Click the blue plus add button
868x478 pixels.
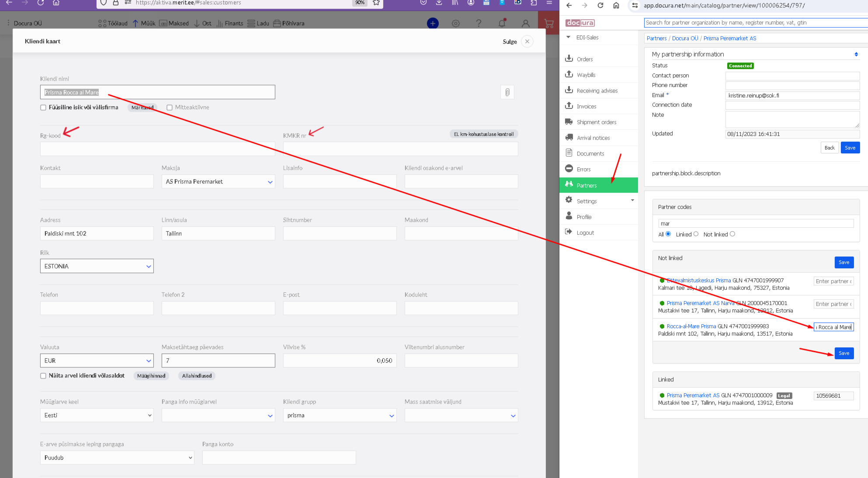(x=432, y=23)
